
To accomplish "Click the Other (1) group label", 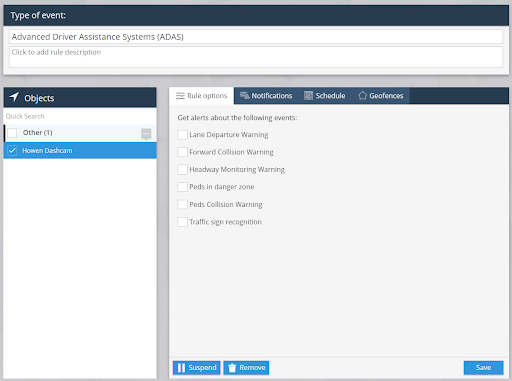I will tap(38, 133).
